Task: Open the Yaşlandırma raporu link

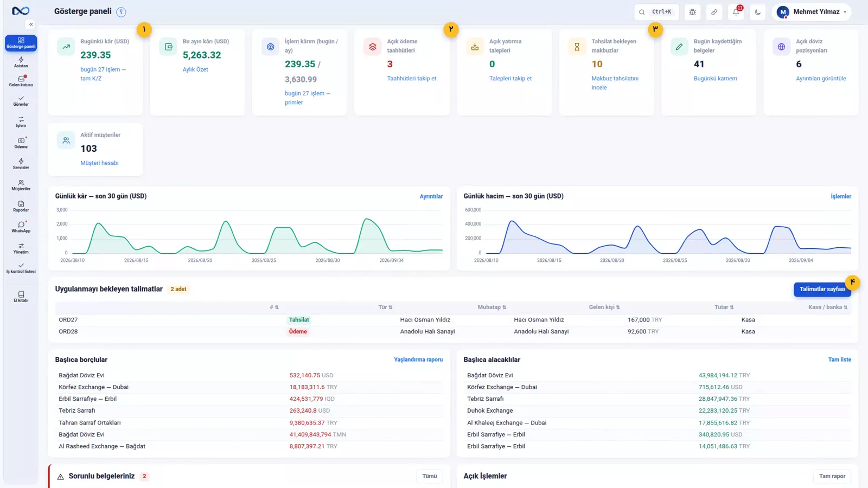Action: tap(418, 359)
